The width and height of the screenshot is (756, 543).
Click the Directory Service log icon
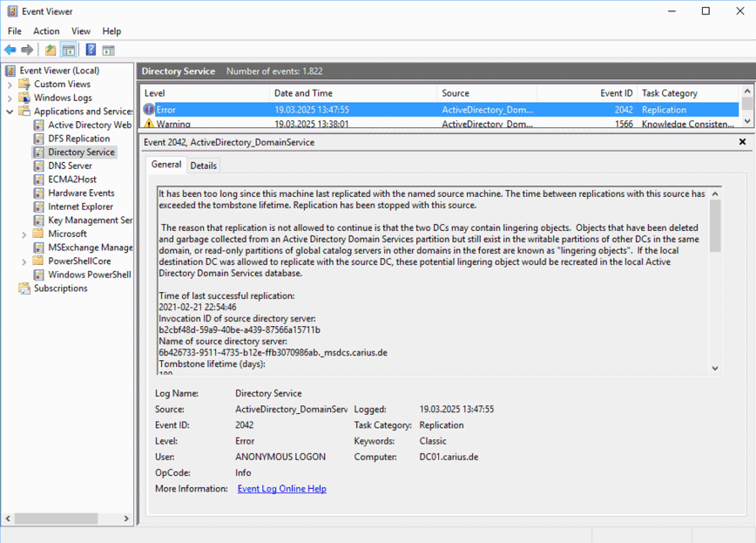point(39,152)
